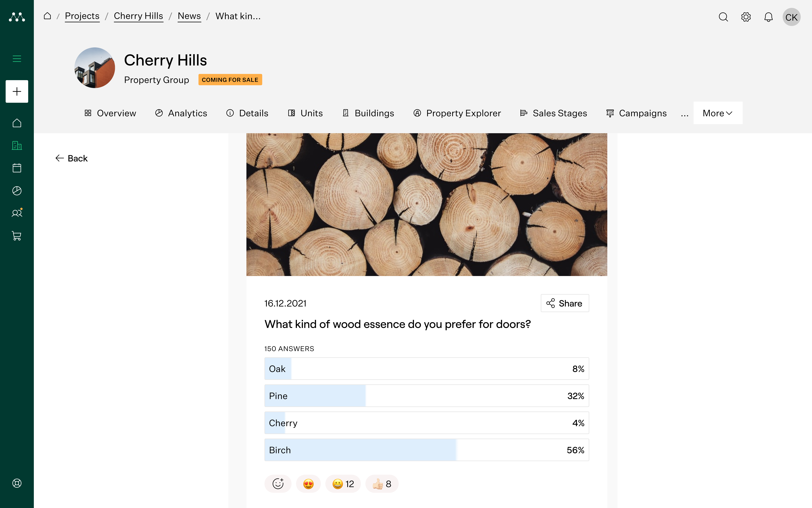This screenshot has width=812, height=508.
Task: Open the Contacts people sidebar icon
Action: point(17,213)
